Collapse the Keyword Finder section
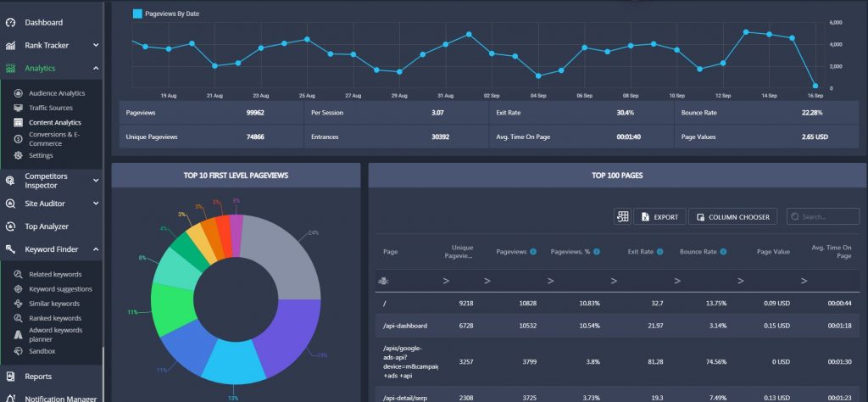 tap(96, 249)
